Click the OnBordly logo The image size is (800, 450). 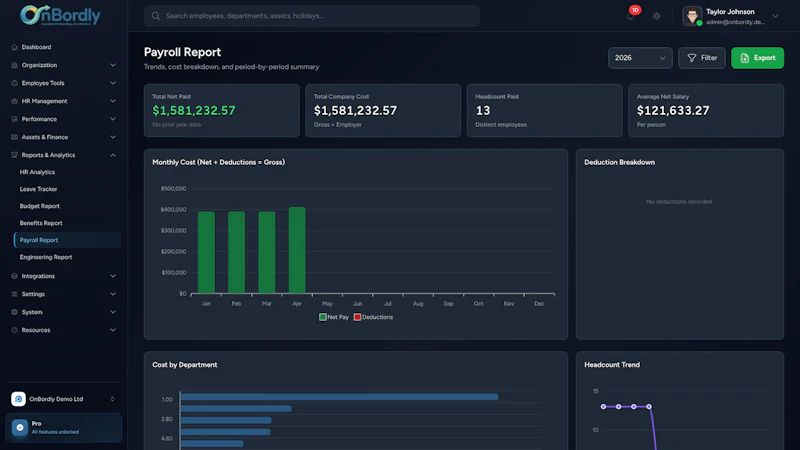60,15
